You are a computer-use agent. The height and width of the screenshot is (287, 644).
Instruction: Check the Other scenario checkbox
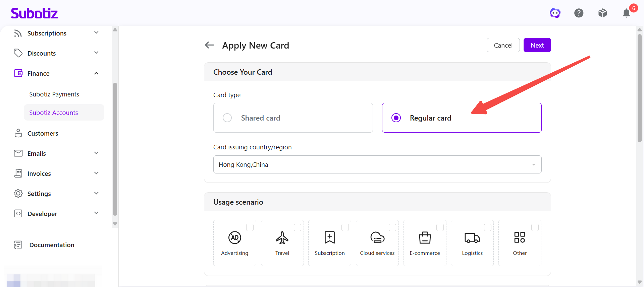(x=535, y=227)
